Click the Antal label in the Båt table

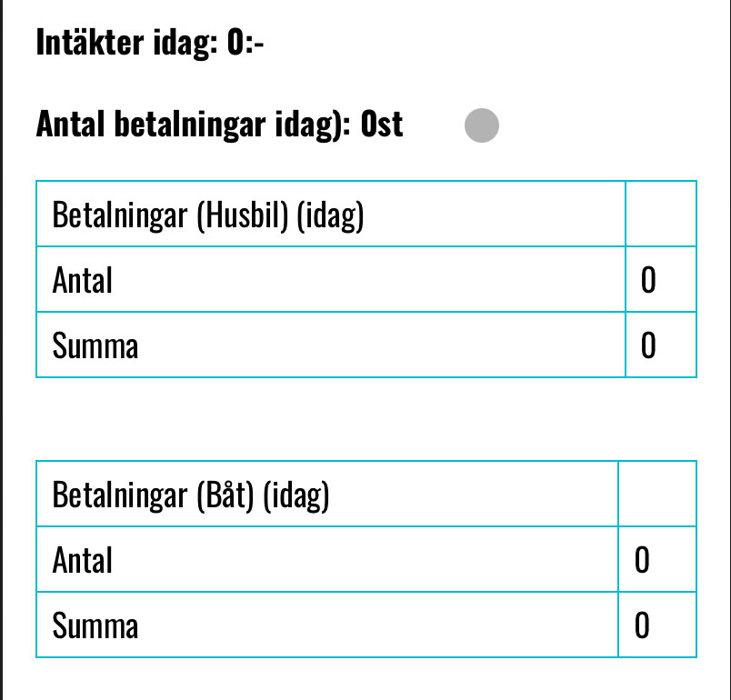pyautogui.click(x=83, y=560)
